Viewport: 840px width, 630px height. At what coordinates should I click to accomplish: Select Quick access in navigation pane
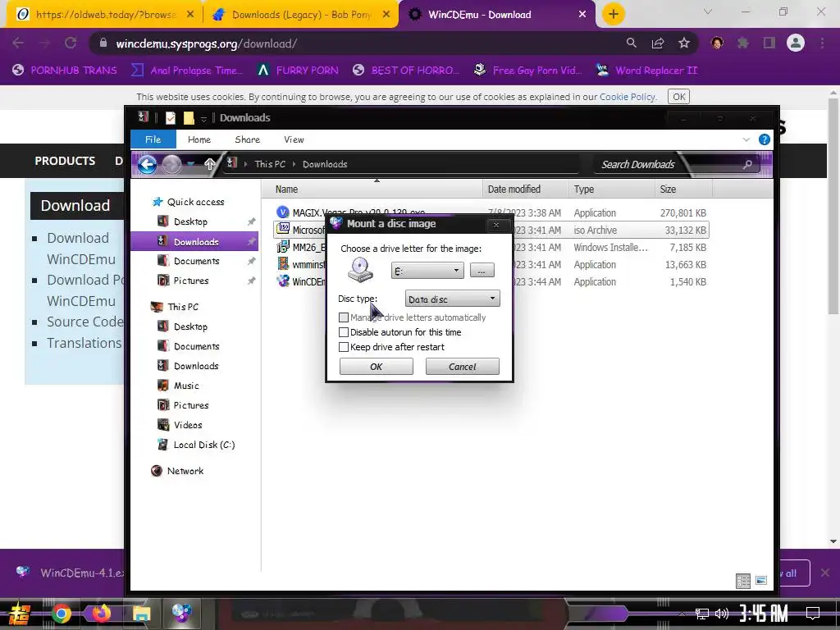195,202
